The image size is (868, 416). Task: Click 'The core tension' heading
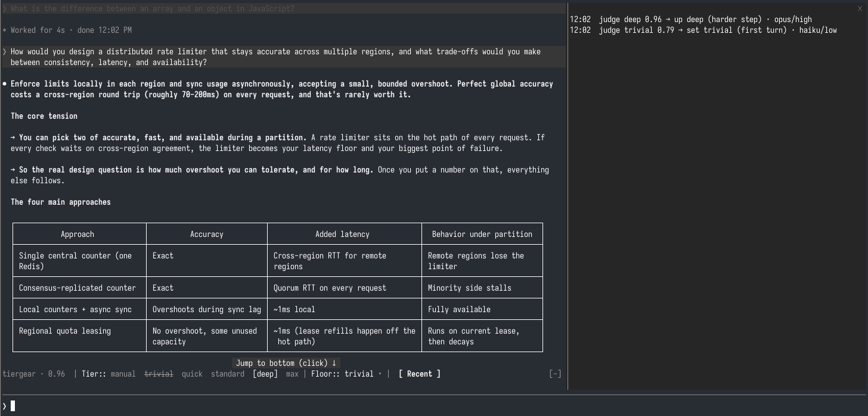point(44,116)
